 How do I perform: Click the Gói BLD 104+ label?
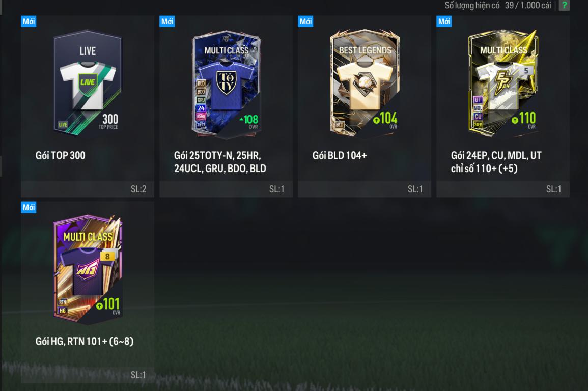(x=340, y=156)
